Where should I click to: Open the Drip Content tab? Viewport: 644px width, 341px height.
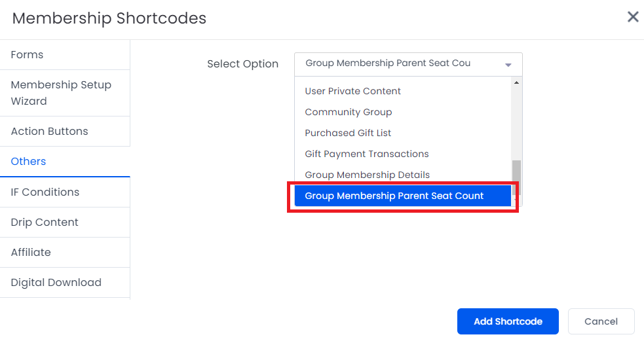tap(45, 223)
